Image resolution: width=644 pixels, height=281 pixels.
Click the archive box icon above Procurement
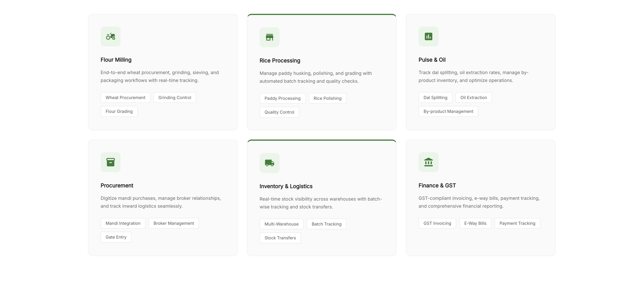110,162
